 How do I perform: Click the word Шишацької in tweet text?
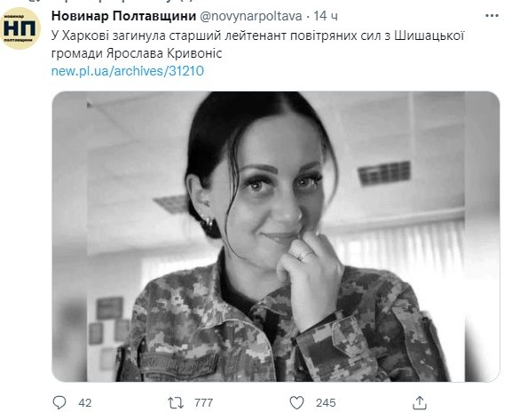(x=429, y=36)
